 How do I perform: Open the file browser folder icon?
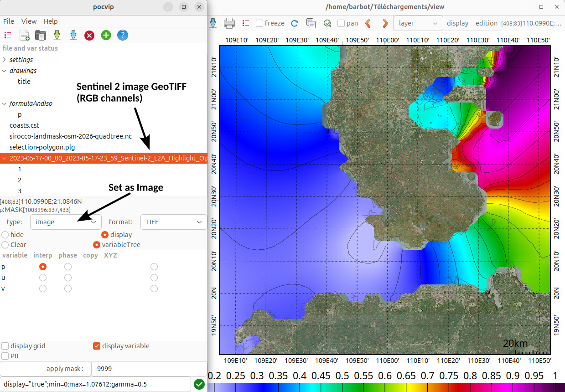pos(41,35)
